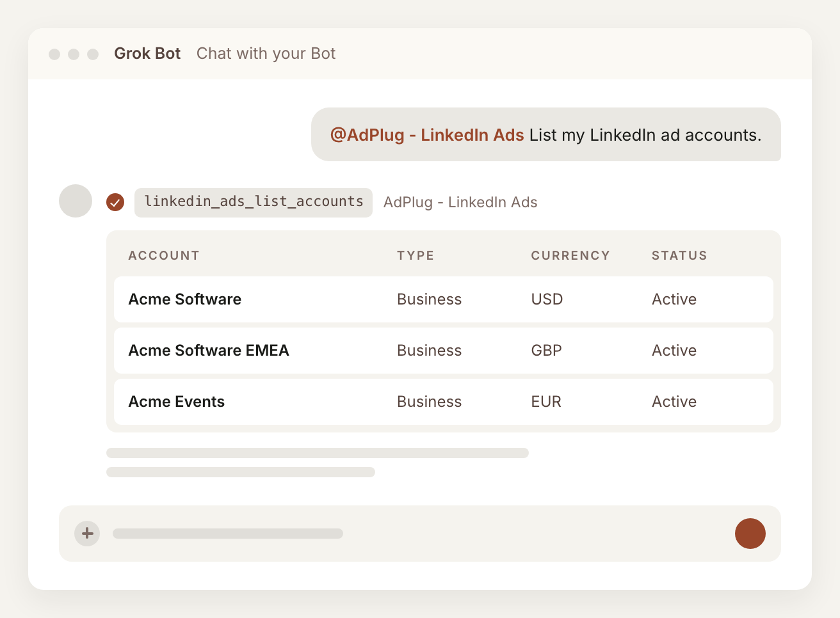Select the Acme Software account name
This screenshot has width=840, height=618.
coord(185,299)
